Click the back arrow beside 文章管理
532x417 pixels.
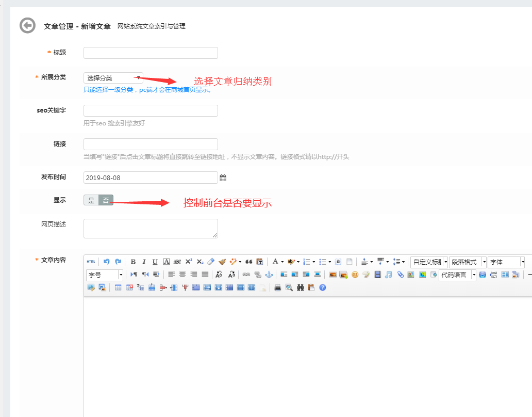pyautogui.click(x=27, y=26)
